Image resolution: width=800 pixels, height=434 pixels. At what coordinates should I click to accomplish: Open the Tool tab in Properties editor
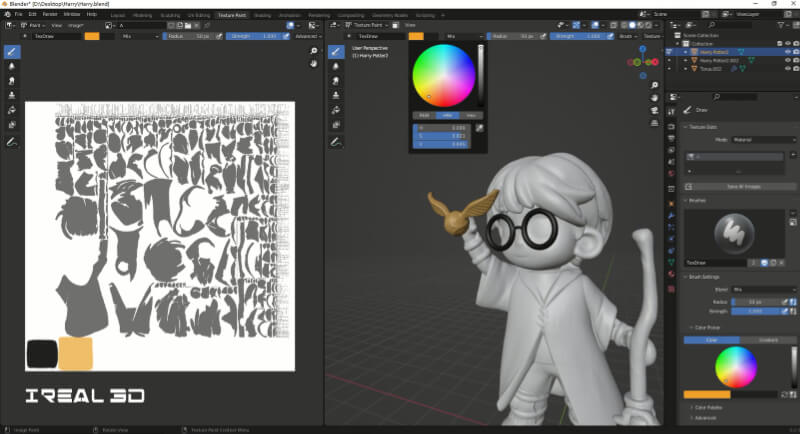click(x=671, y=112)
